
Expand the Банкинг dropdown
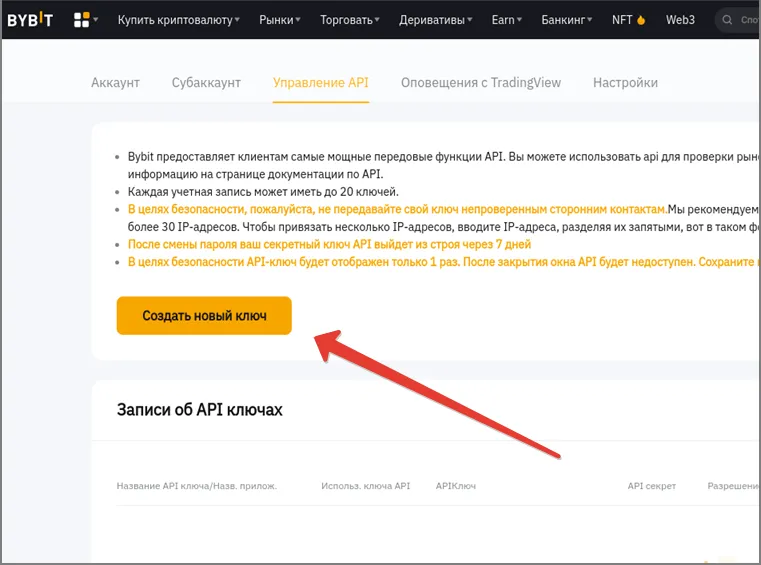click(x=566, y=19)
